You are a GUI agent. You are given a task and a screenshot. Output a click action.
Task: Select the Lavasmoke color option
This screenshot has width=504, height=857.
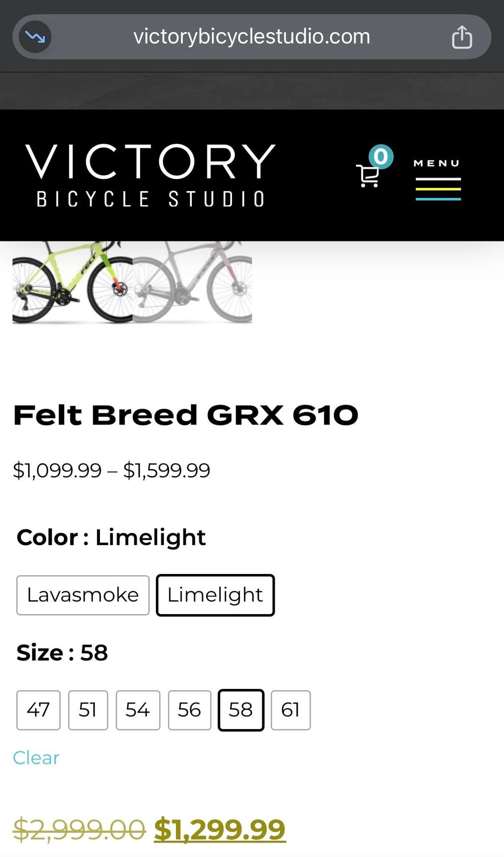pos(83,595)
